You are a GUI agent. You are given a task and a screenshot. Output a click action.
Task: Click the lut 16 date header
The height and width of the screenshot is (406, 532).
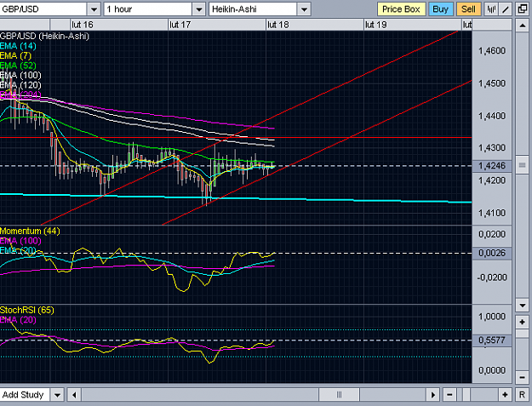tap(83, 25)
